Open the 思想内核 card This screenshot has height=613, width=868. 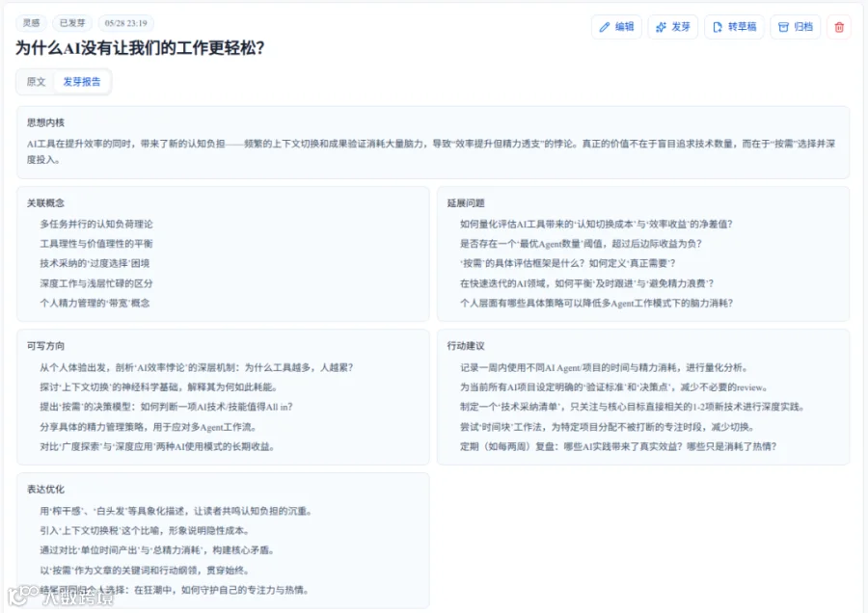click(x=433, y=143)
